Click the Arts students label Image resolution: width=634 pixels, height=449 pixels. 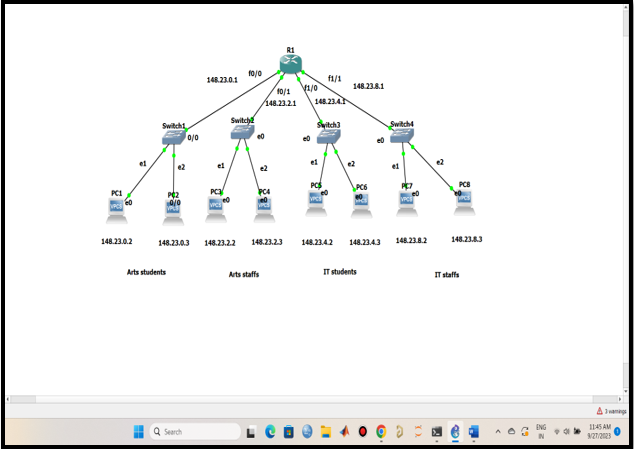tap(146, 272)
